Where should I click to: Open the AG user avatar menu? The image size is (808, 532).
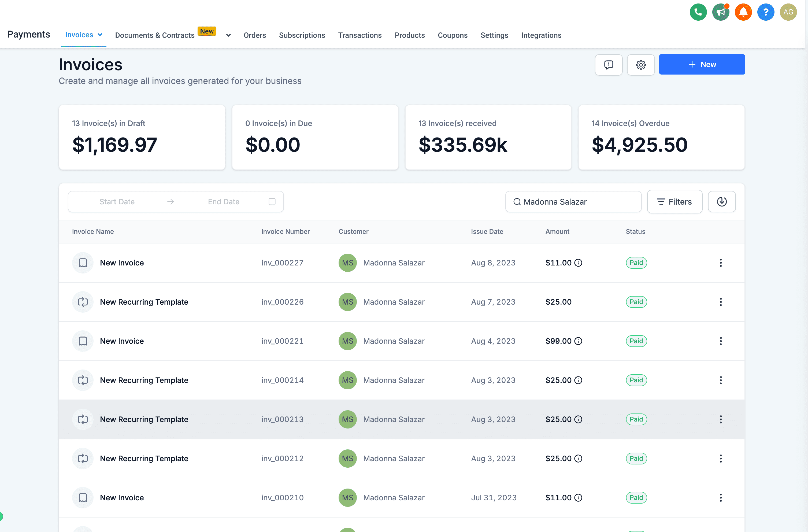click(x=788, y=12)
